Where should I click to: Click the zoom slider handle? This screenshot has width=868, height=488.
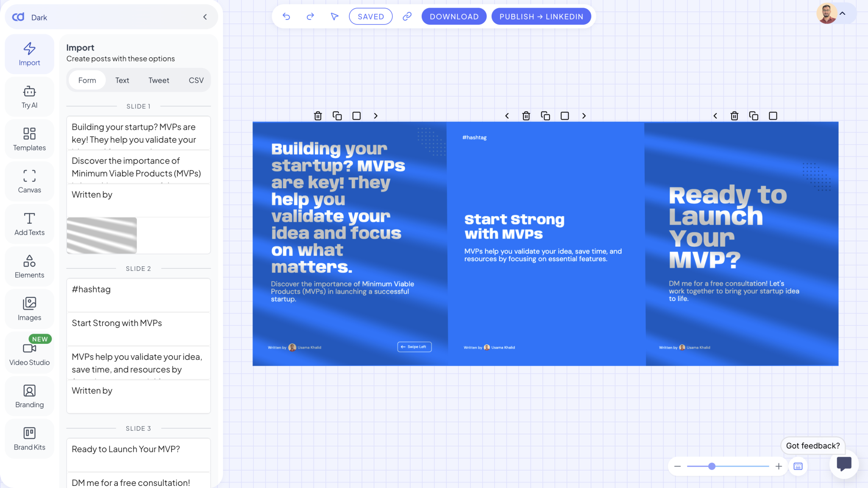coord(712,466)
